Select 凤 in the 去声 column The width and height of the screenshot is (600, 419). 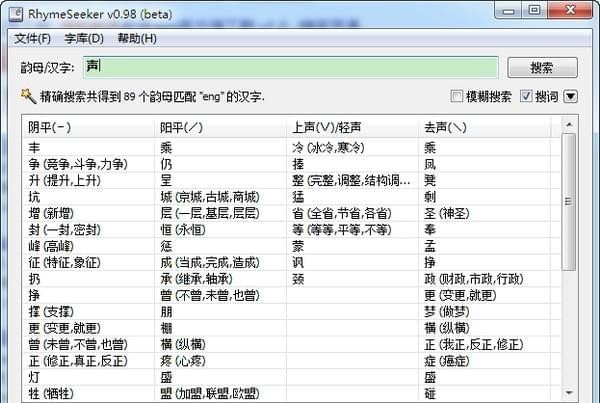430,165
